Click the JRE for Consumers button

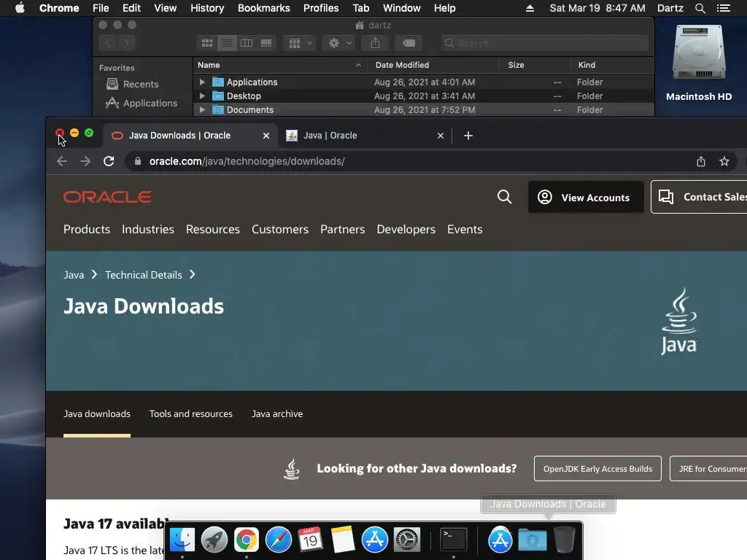point(708,469)
